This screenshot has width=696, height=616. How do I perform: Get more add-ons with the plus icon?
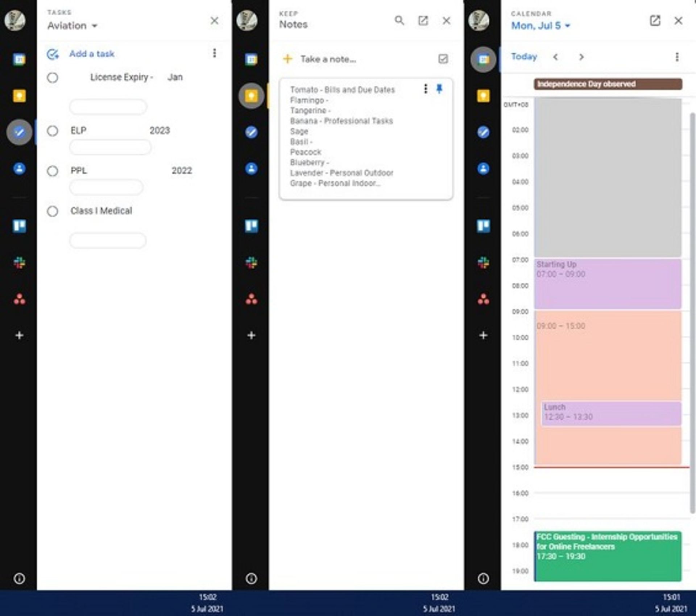(19, 335)
